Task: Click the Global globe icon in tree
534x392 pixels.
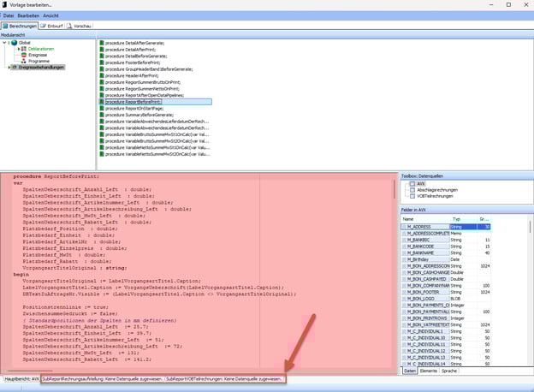Action: tap(14, 43)
